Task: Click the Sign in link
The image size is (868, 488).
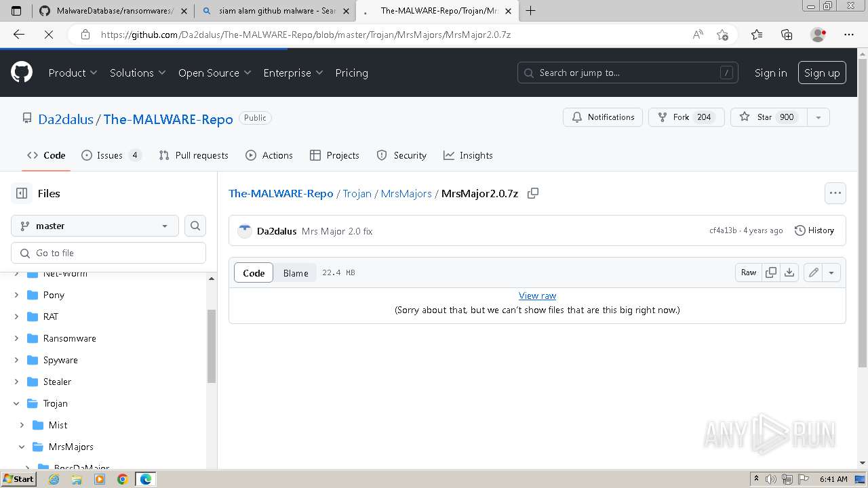Action: pos(771,73)
